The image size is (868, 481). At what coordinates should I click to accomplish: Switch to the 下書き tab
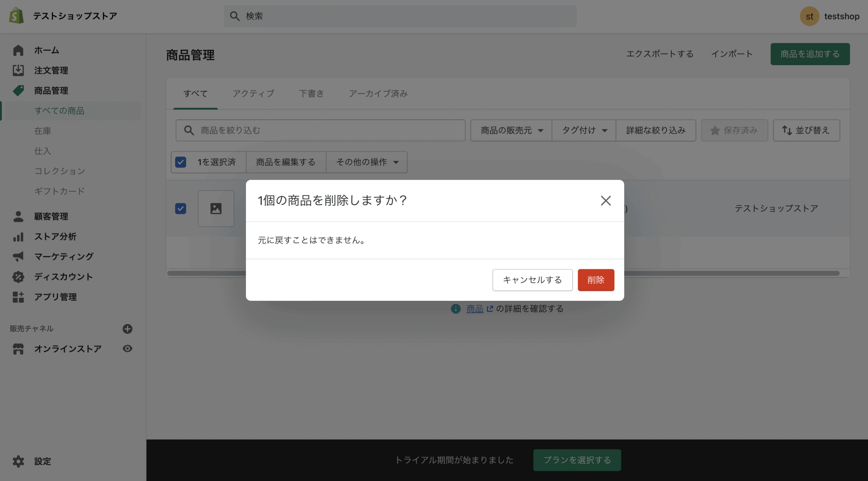(x=312, y=93)
